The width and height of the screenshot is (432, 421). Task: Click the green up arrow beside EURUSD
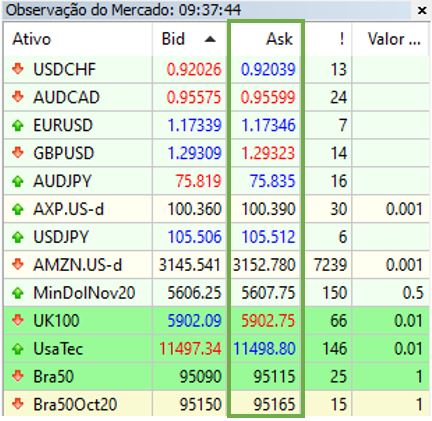tap(18, 125)
